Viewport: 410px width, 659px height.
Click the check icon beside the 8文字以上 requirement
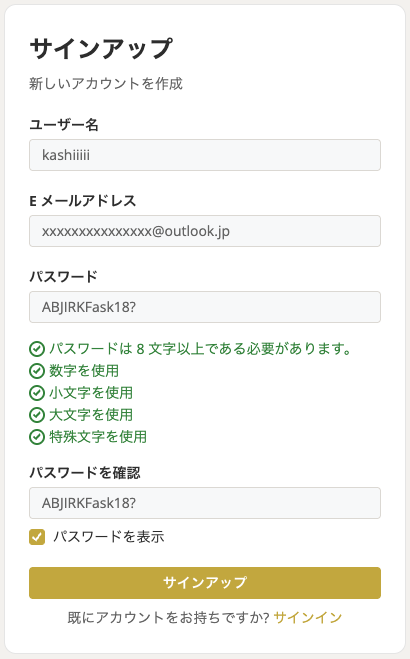tap(37, 349)
